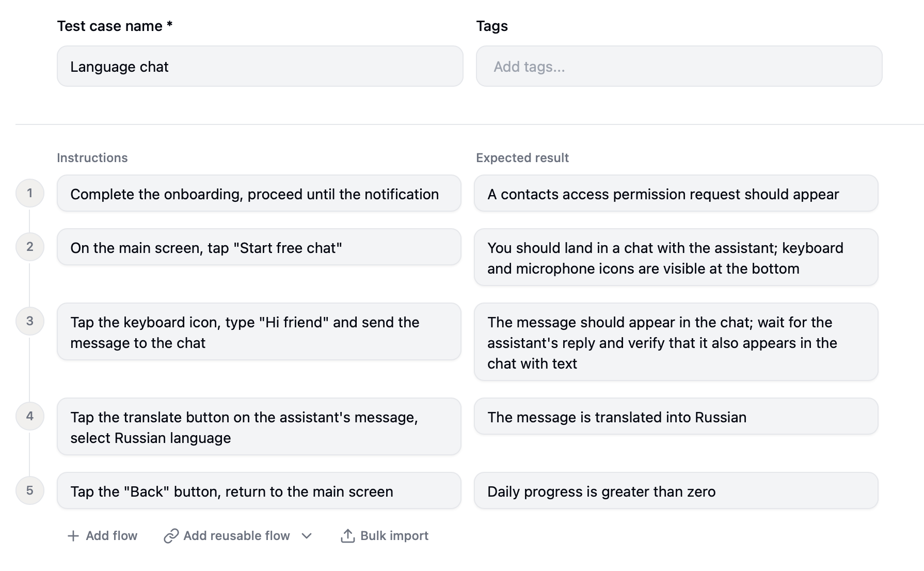The height and width of the screenshot is (571, 924).
Task: Expand the Add reusable flow dropdown chevron
Action: [x=307, y=536]
